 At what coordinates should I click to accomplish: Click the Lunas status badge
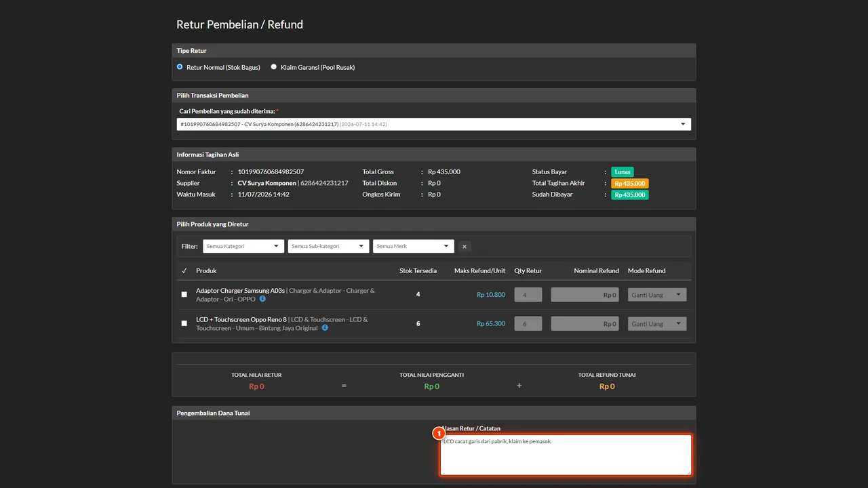pos(622,172)
